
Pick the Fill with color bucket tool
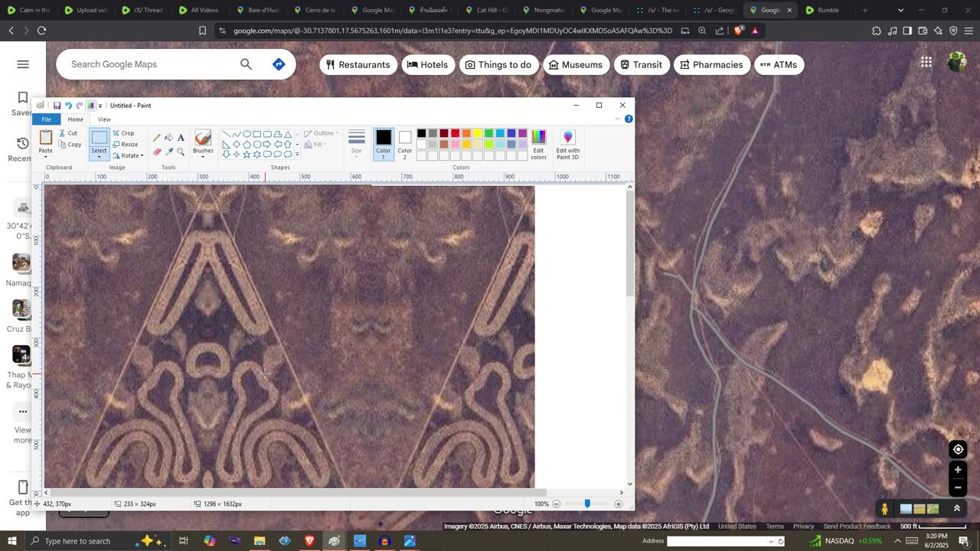(169, 138)
